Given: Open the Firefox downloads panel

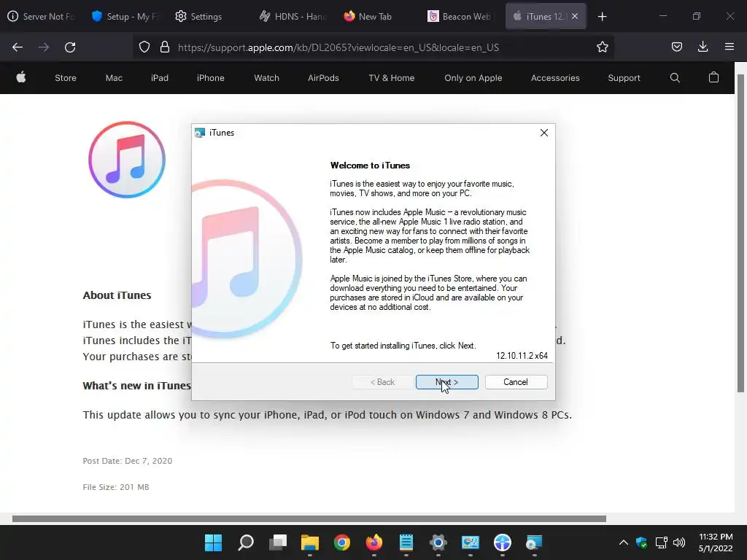Looking at the screenshot, I should click(x=703, y=47).
